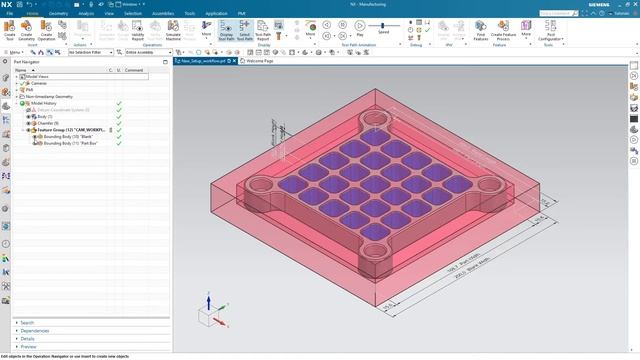Open the Part Navigator sidebar tab

[6, 106]
